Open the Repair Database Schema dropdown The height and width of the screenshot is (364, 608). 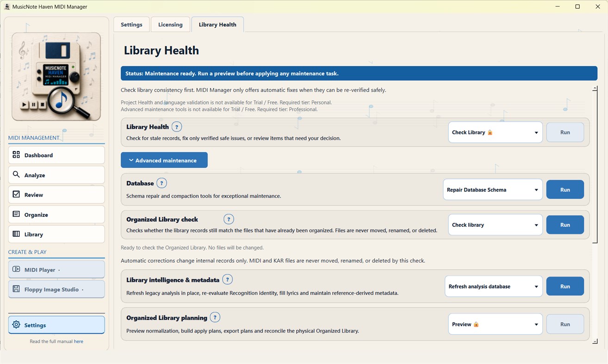(493, 190)
